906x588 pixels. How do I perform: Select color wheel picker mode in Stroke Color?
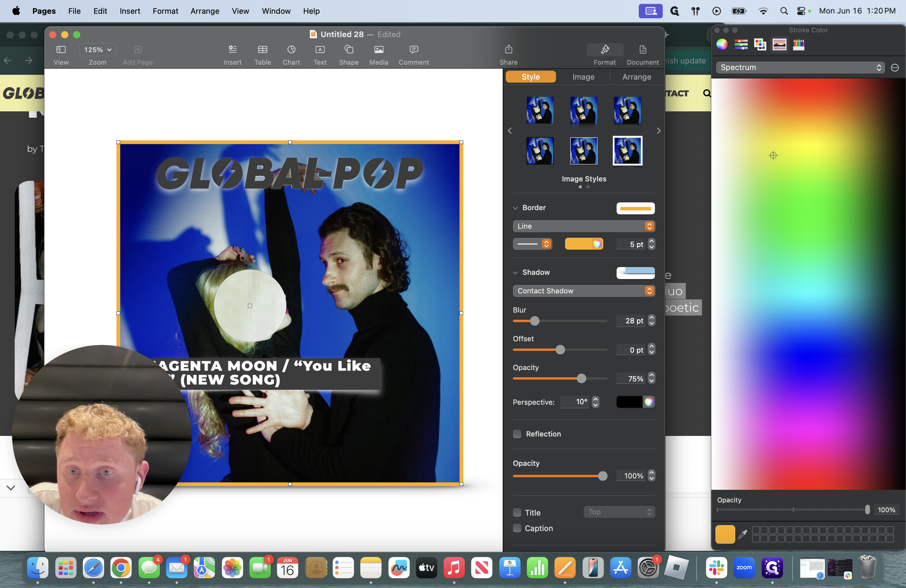coord(722,45)
